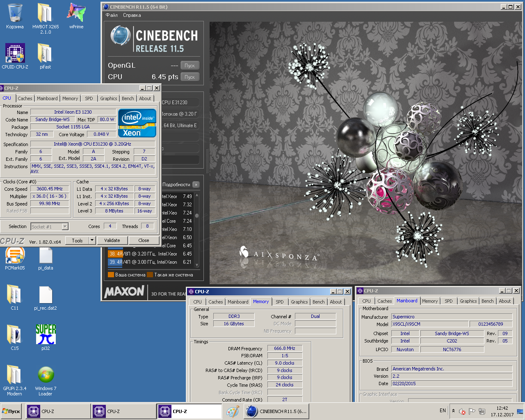The width and height of the screenshot is (525, 420).
Task: Open About tab in front CPU-Z window
Action: [145, 98]
